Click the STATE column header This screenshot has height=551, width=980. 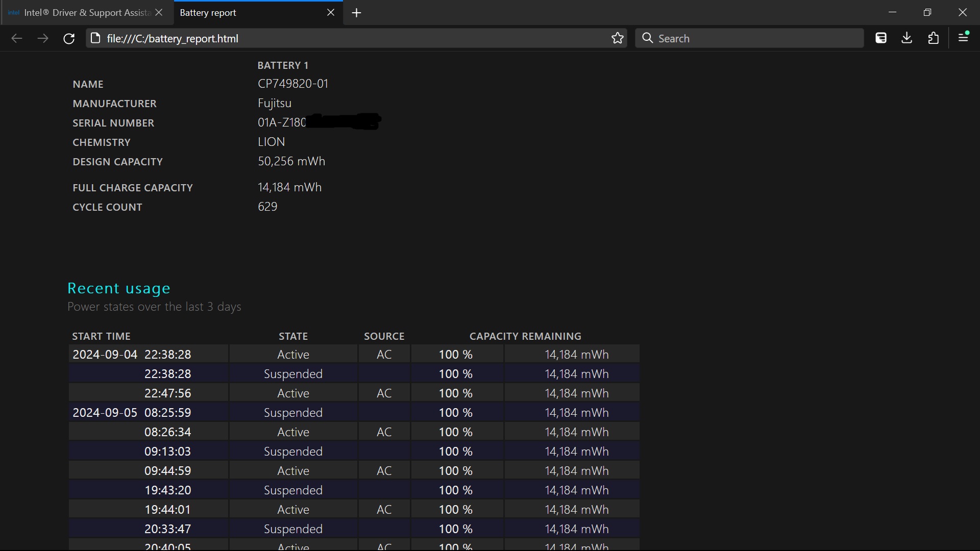click(293, 336)
